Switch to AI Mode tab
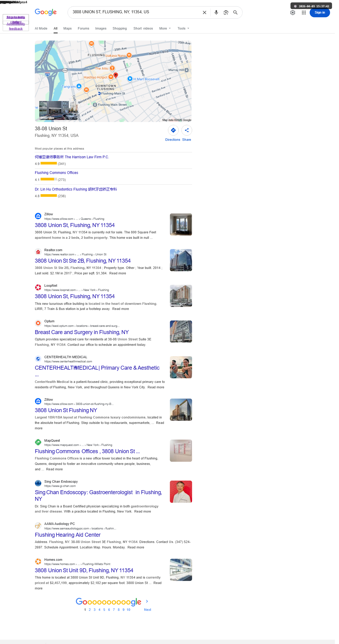 pyautogui.click(x=41, y=28)
